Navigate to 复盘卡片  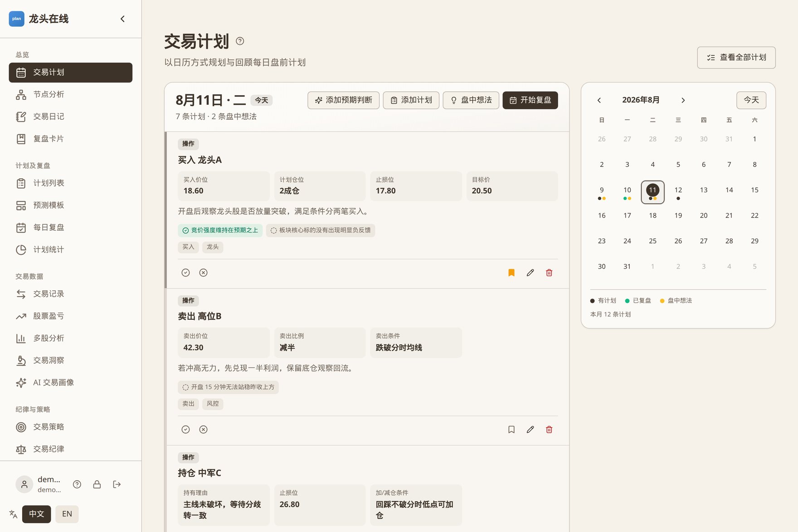click(71, 139)
